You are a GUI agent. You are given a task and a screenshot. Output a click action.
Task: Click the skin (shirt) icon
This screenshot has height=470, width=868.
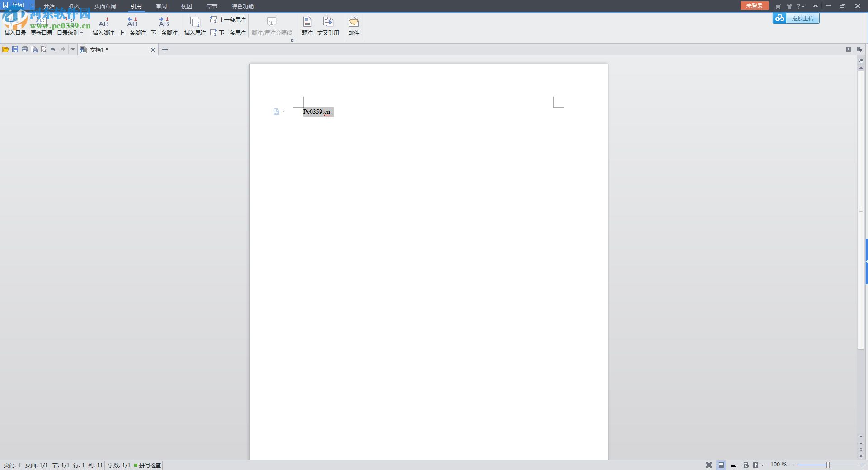point(789,6)
